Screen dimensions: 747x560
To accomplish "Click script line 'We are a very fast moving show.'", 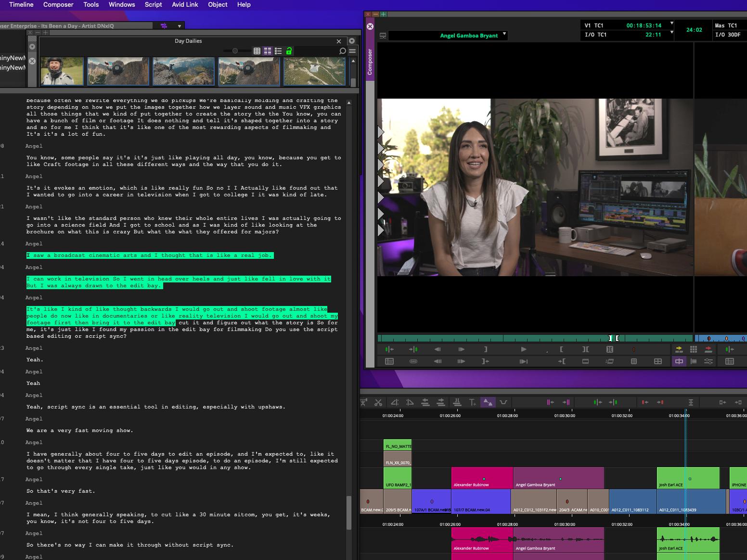I will coord(80,431).
